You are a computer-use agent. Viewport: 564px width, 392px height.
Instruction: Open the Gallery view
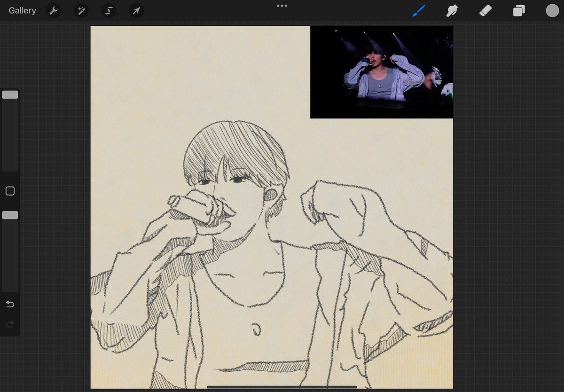[22, 10]
